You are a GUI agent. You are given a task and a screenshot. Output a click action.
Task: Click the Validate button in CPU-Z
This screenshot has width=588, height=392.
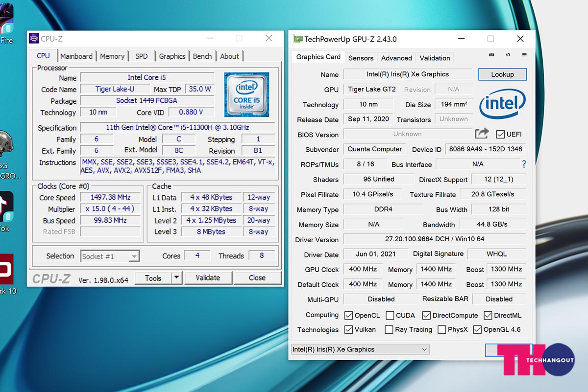click(208, 278)
